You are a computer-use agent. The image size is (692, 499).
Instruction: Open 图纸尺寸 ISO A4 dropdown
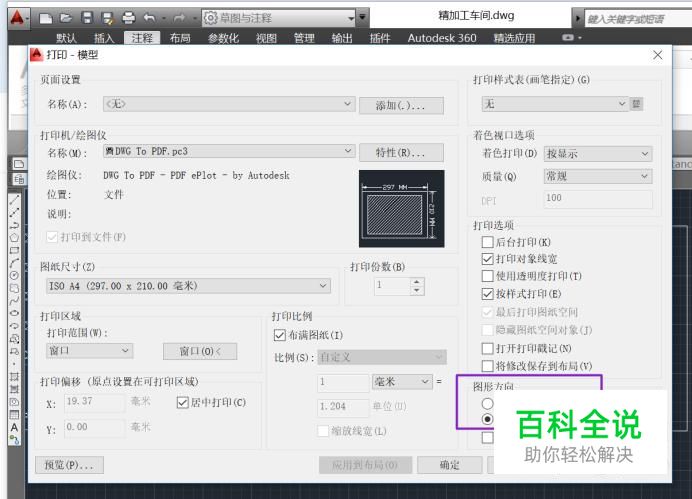click(x=188, y=286)
